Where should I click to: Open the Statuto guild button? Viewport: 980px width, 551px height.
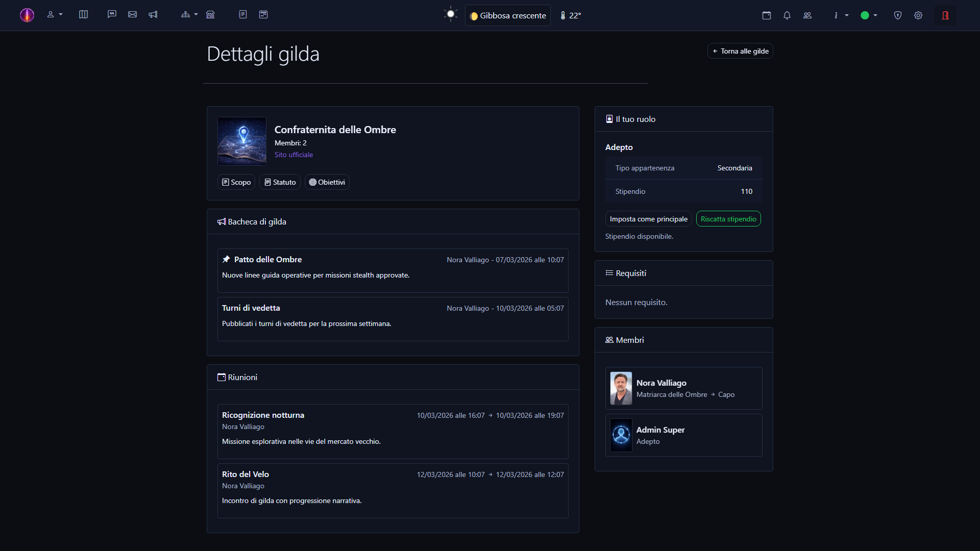280,182
